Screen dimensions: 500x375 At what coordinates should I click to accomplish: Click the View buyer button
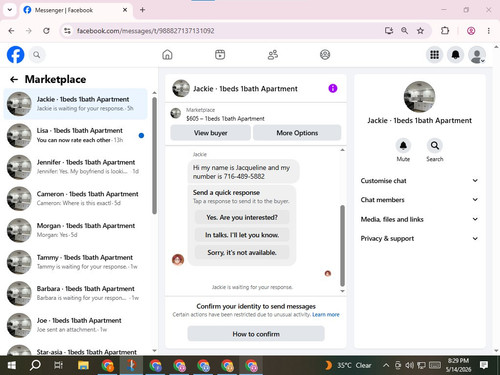pos(210,133)
